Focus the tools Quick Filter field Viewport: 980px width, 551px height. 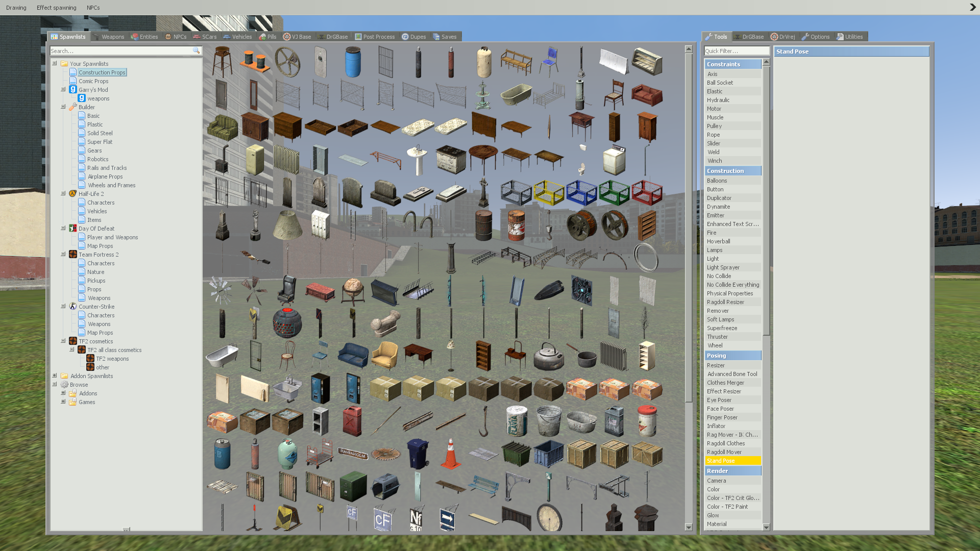[x=737, y=51]
